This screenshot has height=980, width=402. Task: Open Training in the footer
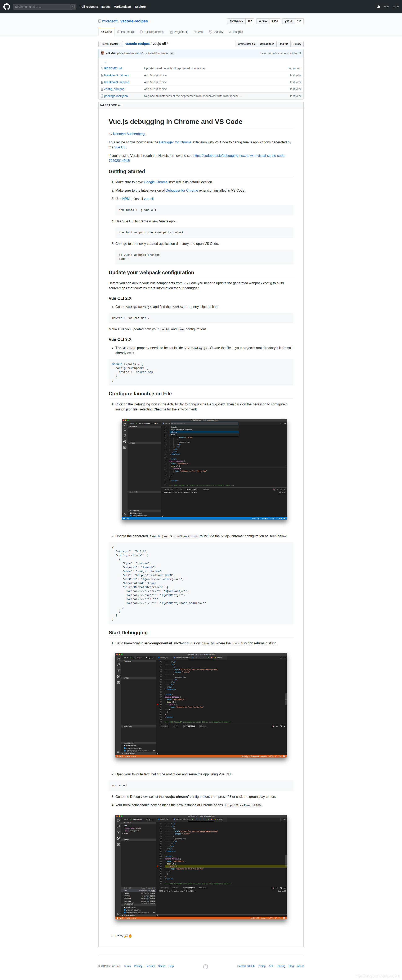281,966
